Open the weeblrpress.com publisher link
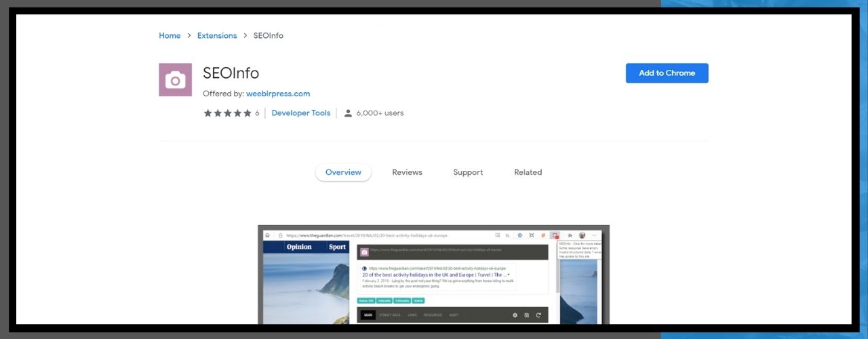 pyautogui.click(x=277, y=94)
